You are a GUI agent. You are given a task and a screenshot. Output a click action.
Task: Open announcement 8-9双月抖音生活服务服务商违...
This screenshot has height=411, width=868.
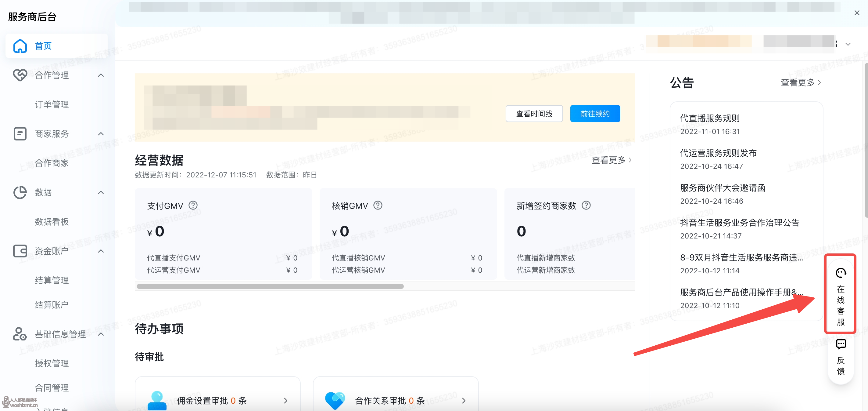coord(742,257)
